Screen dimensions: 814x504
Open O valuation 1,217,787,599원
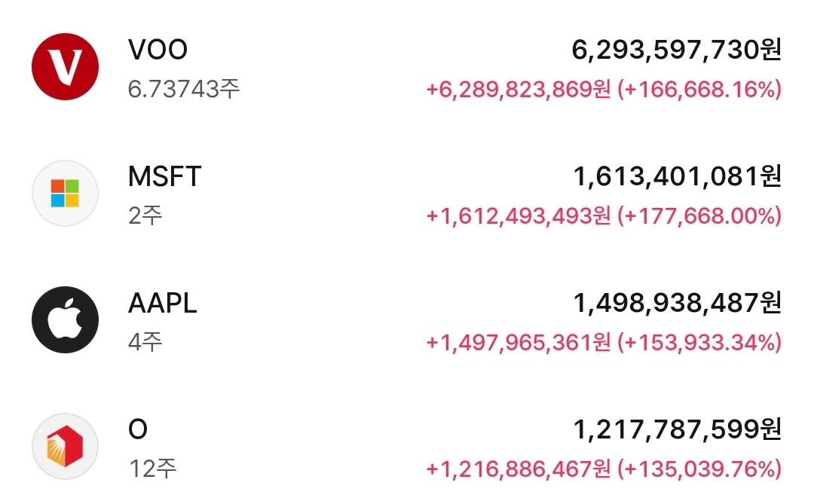click(x=678, y=429)
